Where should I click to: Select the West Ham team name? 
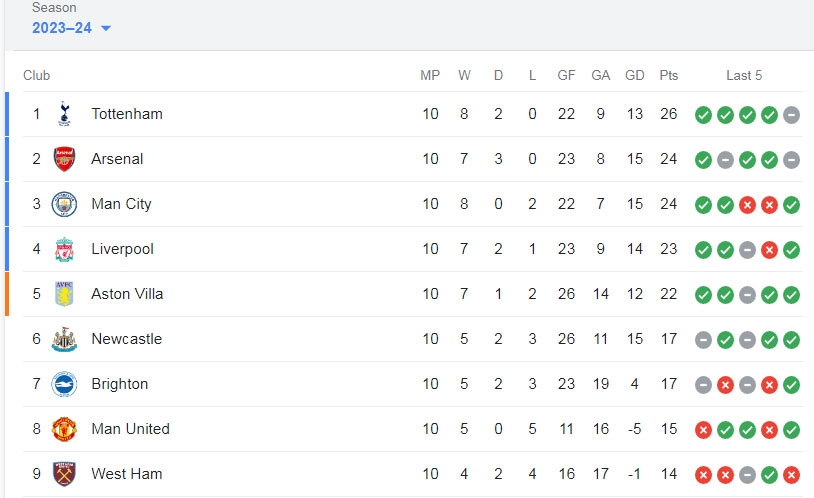click(127, 474)
